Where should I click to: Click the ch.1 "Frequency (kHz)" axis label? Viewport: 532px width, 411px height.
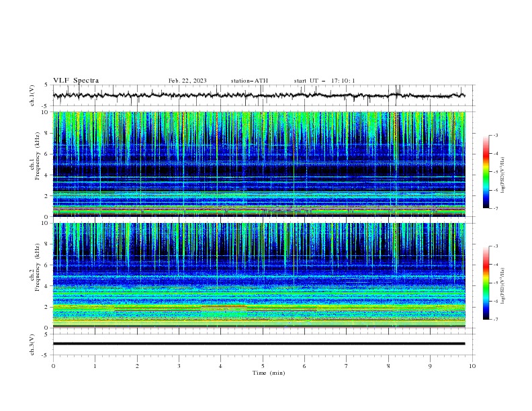point(38,154)
